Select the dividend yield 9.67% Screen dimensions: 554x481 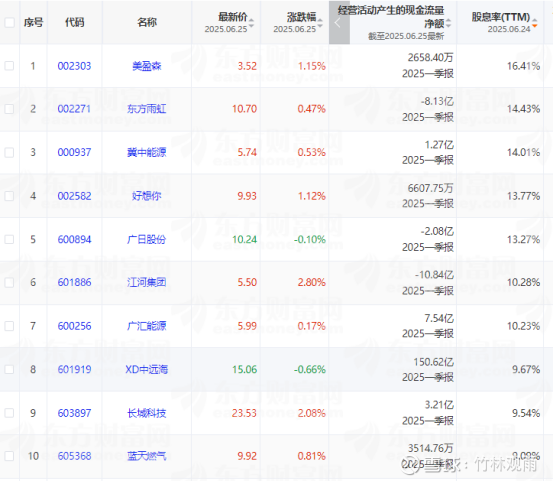coord(526,369)
